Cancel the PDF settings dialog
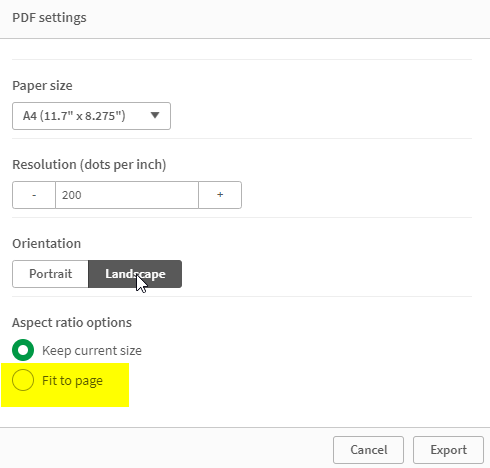Image resolution: width=490 pixels, height=468 pixels. (368, 450)
